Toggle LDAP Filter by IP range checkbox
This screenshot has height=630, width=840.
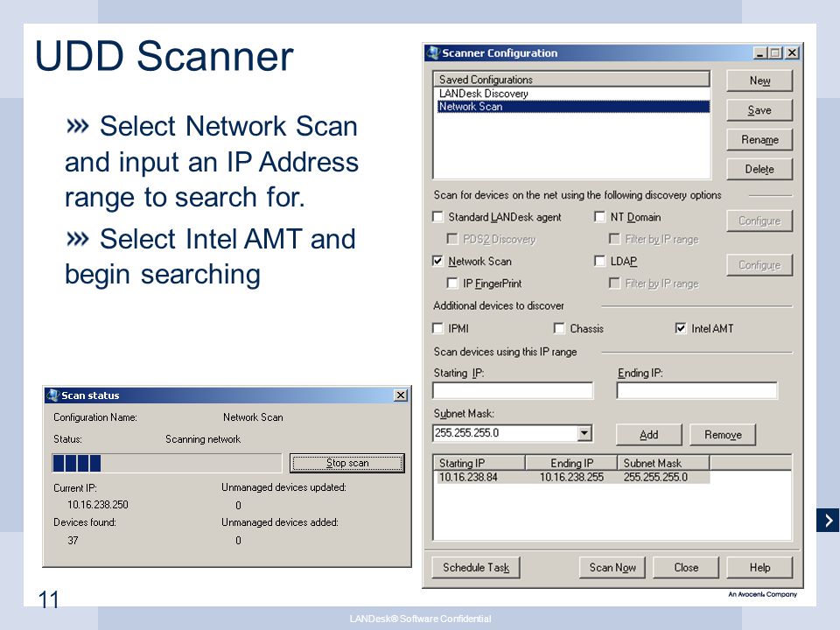pos(614,283)
